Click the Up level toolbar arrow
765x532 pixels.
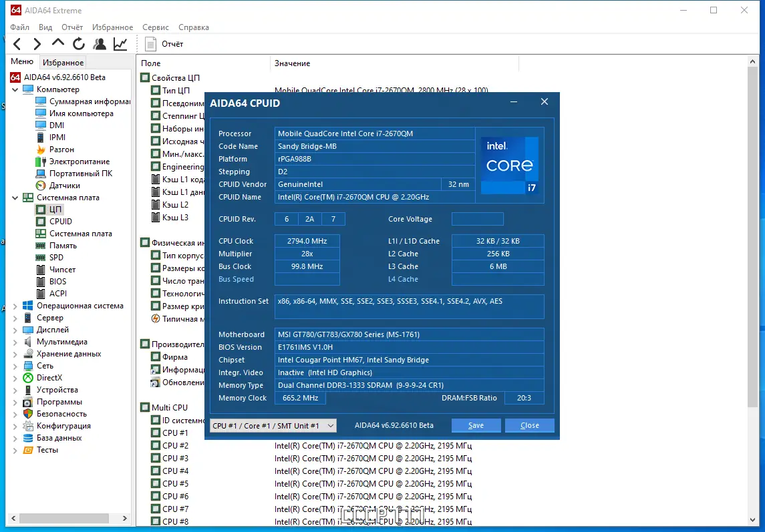[x=58, y=43]
